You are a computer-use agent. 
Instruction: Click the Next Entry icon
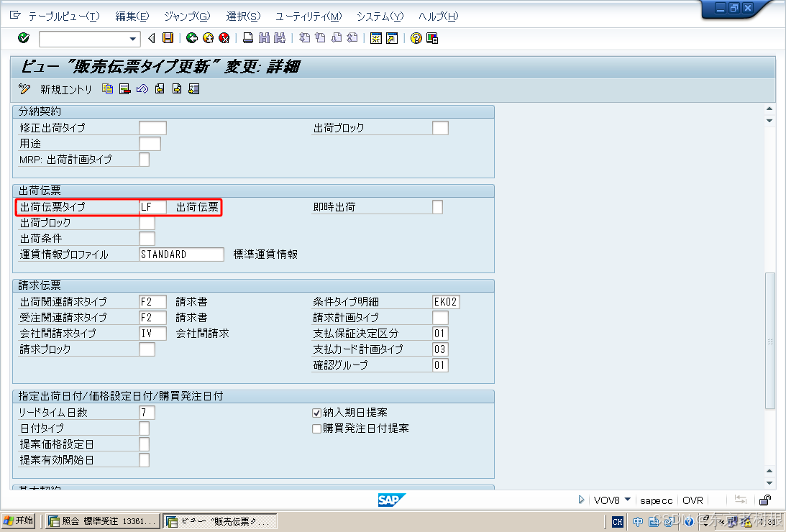coord(177,89)
